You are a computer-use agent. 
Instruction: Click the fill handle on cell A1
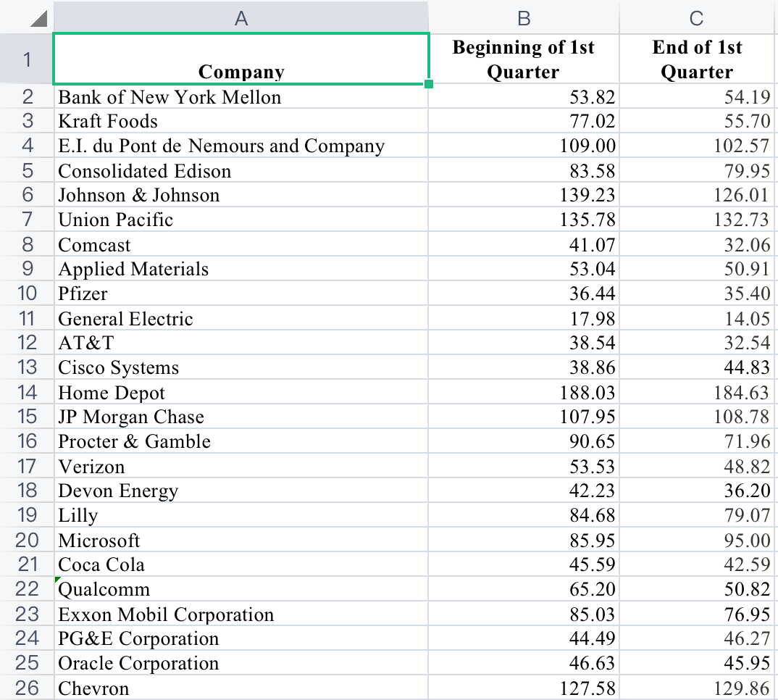[x=429, y=84]
